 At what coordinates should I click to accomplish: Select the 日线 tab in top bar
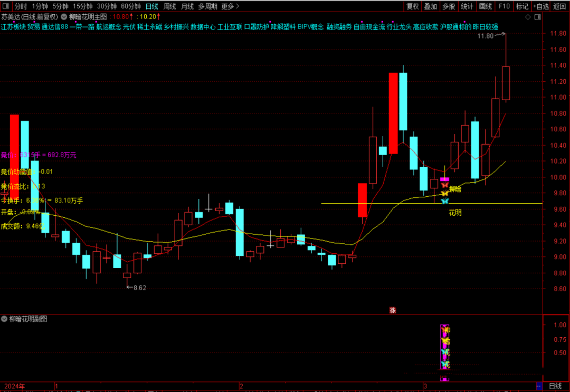point(152,6)
